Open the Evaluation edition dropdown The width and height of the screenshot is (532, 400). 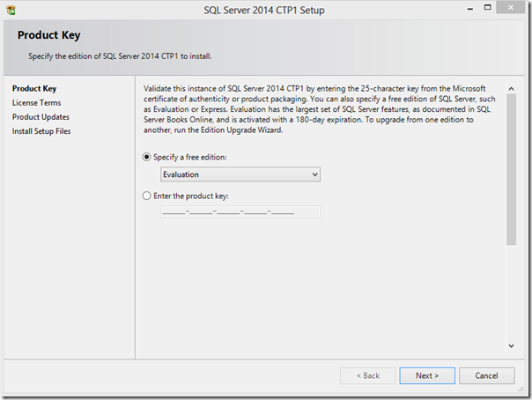[x=240, y=174]
